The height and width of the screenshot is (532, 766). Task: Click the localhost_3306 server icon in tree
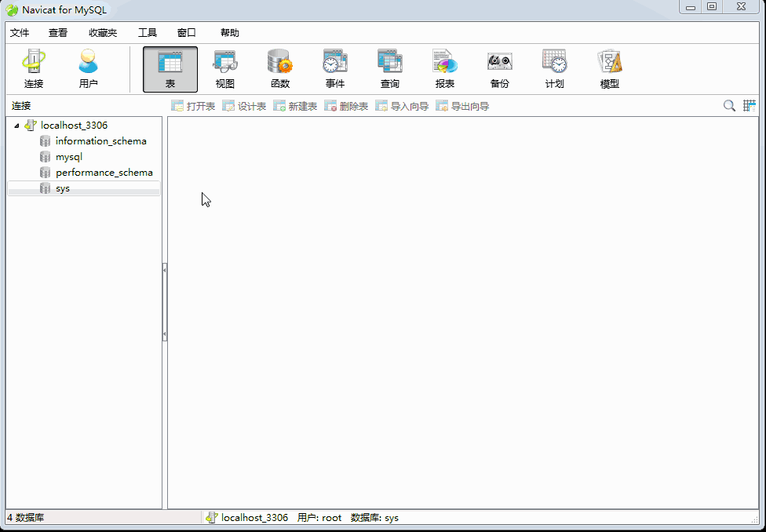click(x=31, y=126)
